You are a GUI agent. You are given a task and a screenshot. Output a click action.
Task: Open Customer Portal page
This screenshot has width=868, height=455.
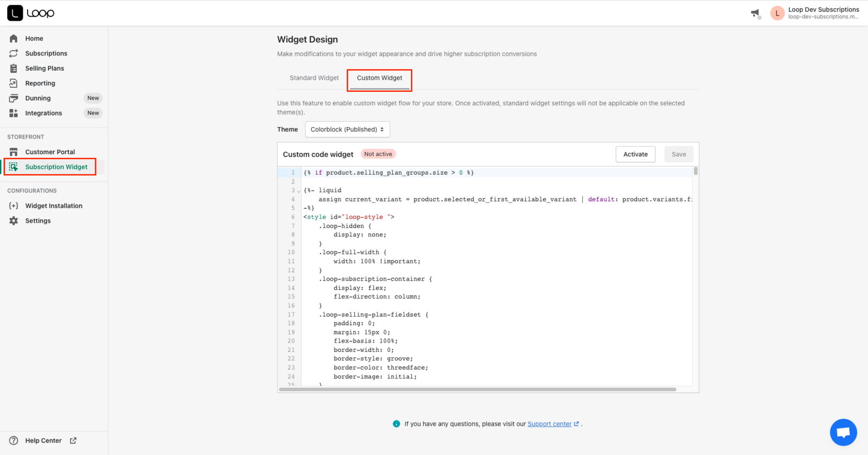50,152
